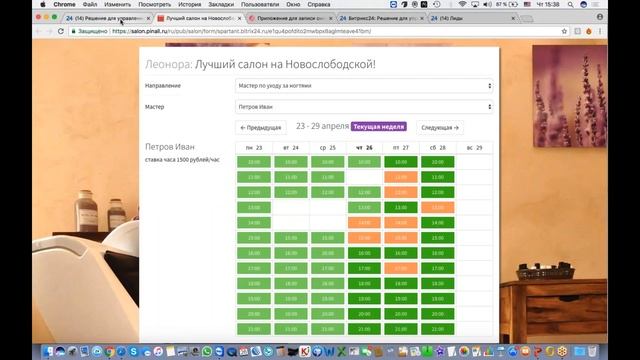Book the 16:00 slot on Thursday 26
This screenshot has width=640, height=360.
[364, 253]
